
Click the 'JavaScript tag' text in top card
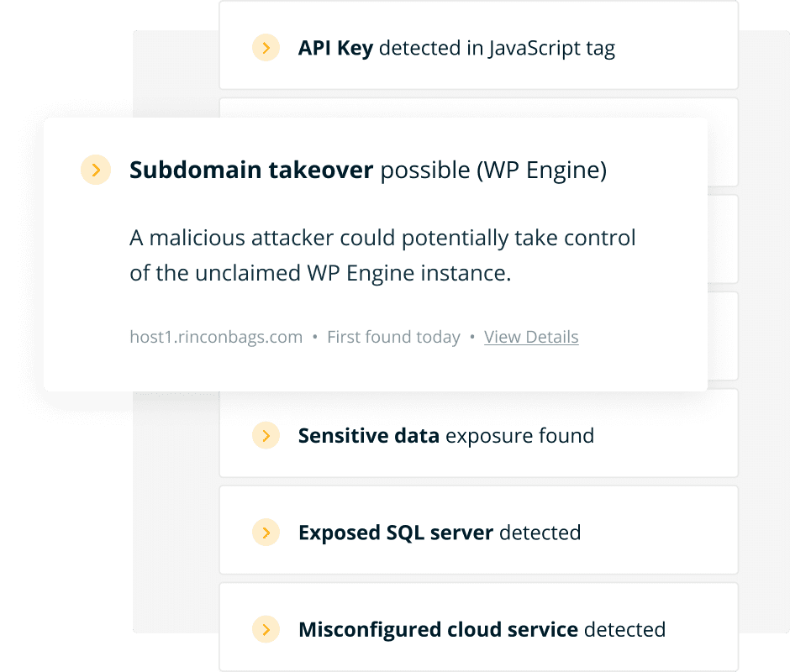pyautogui.click(x=552, y=49)
